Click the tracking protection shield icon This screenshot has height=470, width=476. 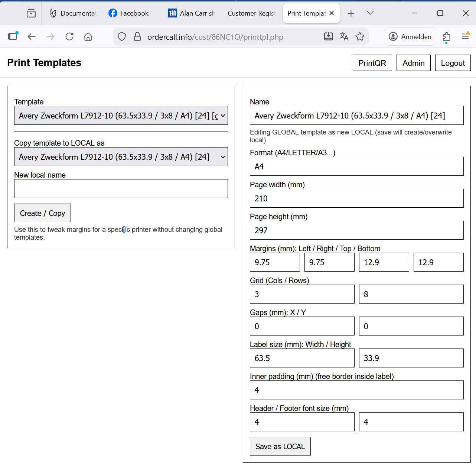pyautogui.click(x=122, y=36)
